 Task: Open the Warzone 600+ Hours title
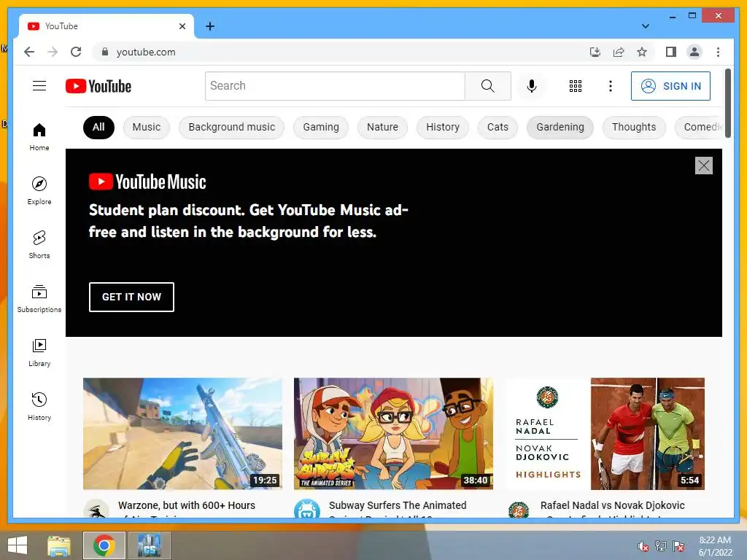click(187, 506)
